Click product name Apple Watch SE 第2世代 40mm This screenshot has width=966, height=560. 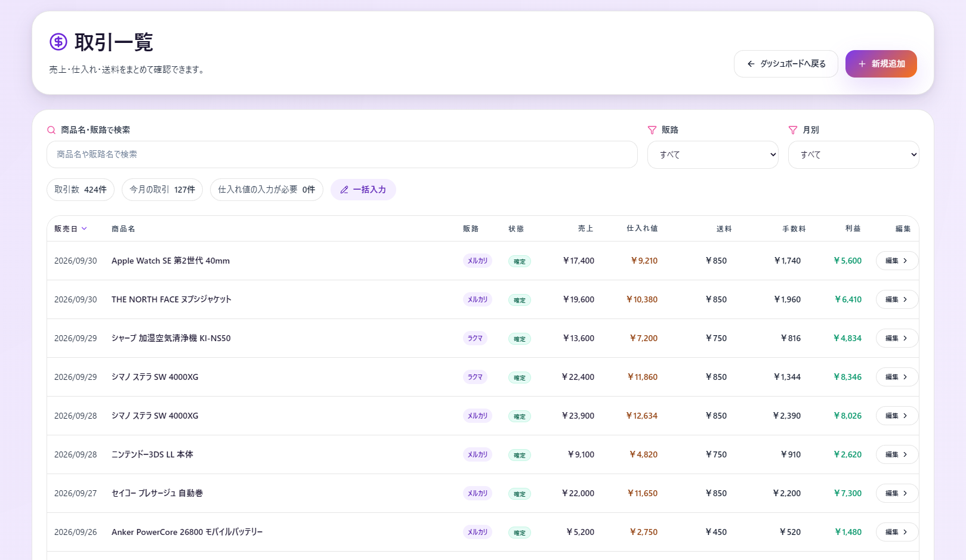[x=171, y=261]
